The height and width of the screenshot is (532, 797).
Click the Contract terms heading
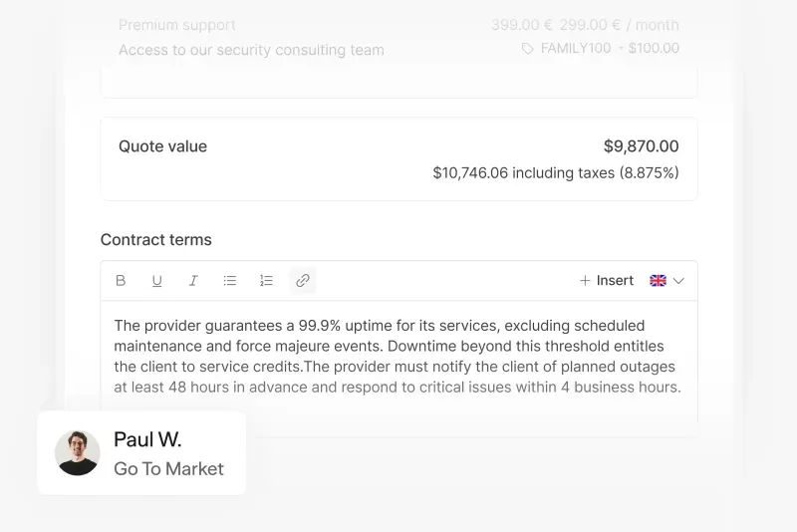click(156, 240)
